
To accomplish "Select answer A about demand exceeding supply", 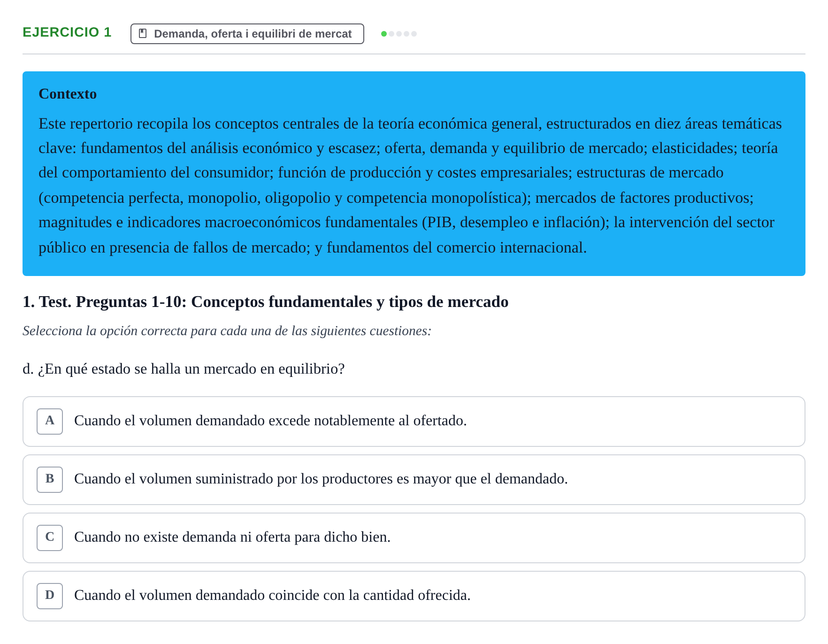I will 414,422.
